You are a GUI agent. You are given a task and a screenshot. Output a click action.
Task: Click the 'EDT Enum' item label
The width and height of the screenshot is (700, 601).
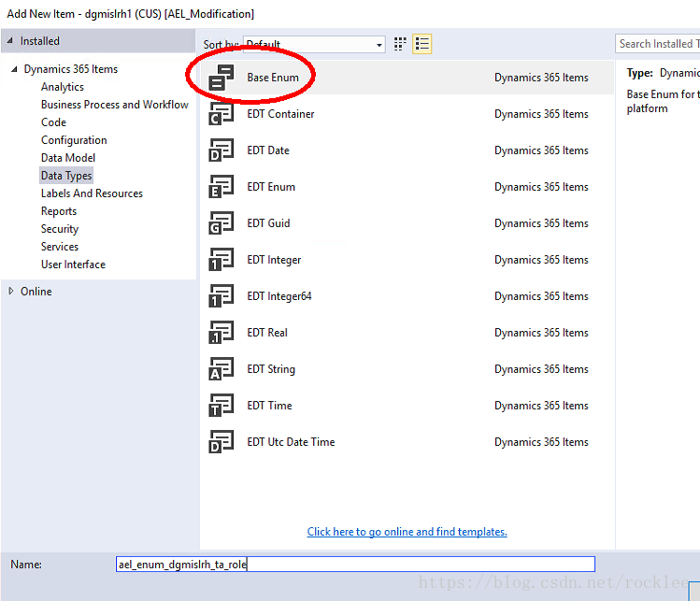271,187
